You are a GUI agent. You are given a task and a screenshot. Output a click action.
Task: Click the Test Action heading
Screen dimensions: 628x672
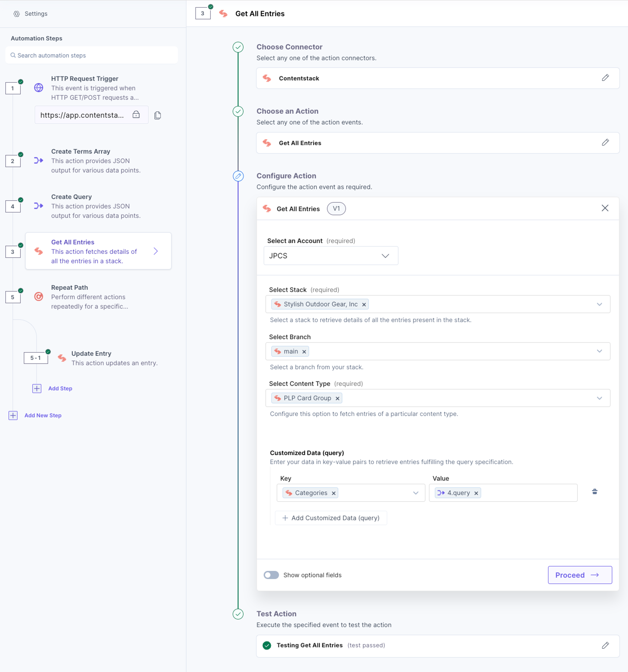[x=276, y=614]
